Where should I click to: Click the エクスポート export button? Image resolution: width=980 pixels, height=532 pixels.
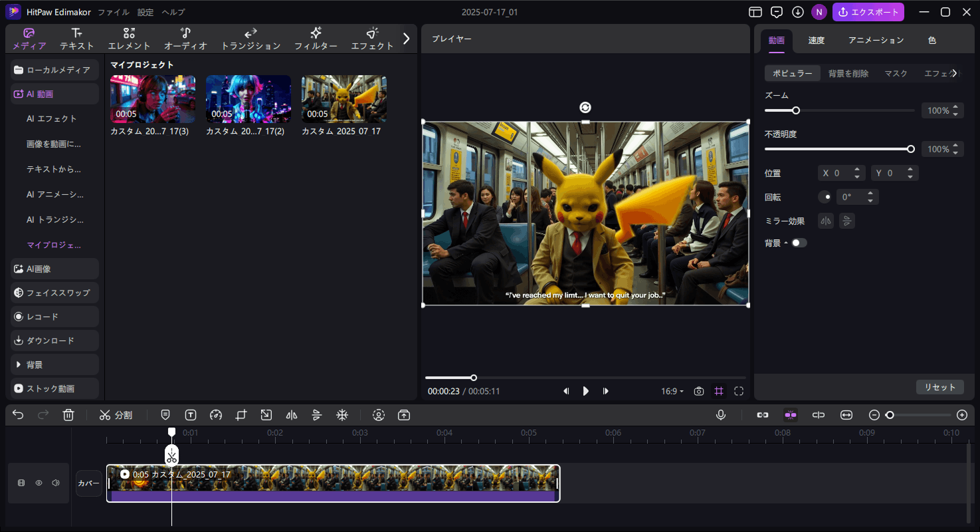[x=868, y=12]
